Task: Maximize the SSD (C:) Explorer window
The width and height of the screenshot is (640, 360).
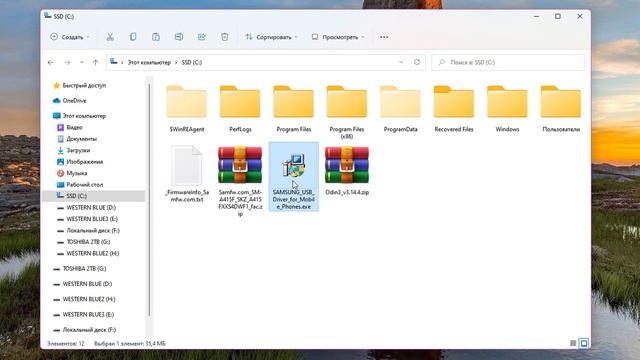Action: pyautogui.click(x=558, y=16)
